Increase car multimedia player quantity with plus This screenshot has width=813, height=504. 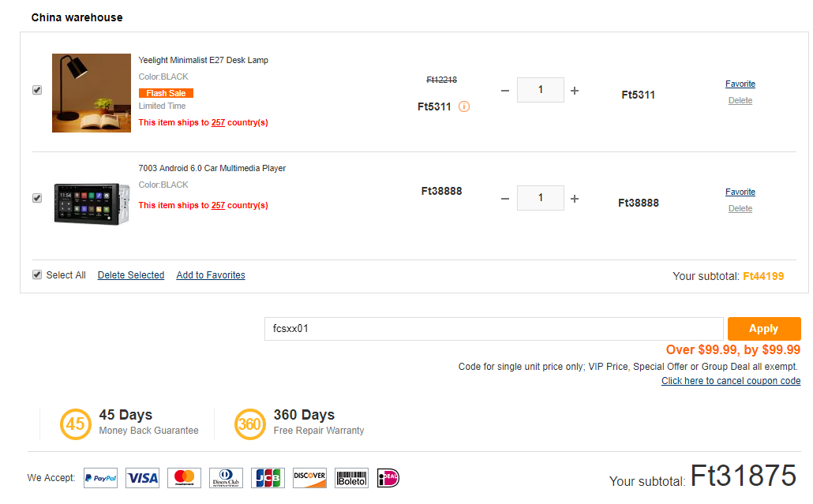pyautogui.click(x=575, y=199)
